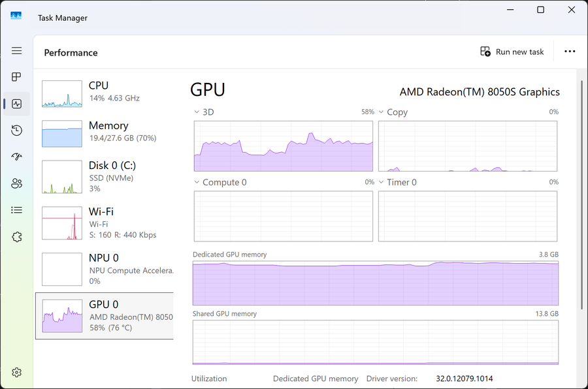The image size is (588, 389).
Task: Open Task Manager Settings gear
Action: (x=17, y=372)
